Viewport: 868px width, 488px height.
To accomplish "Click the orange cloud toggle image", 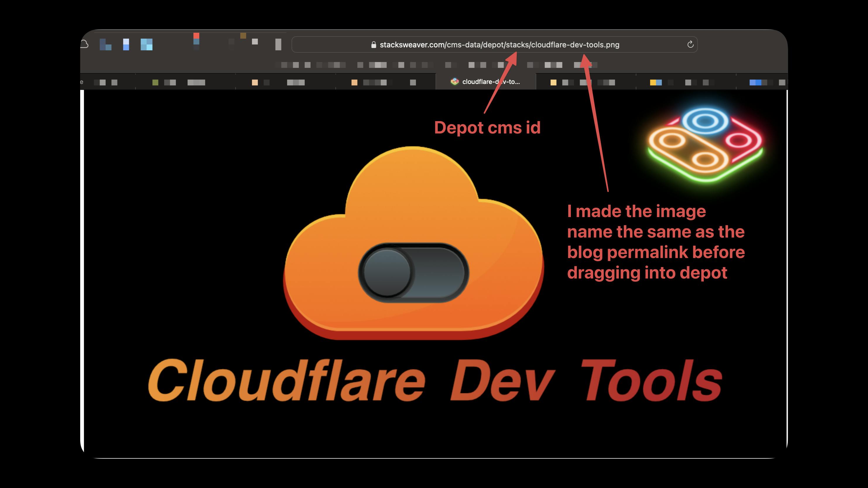I will [413, 243].
